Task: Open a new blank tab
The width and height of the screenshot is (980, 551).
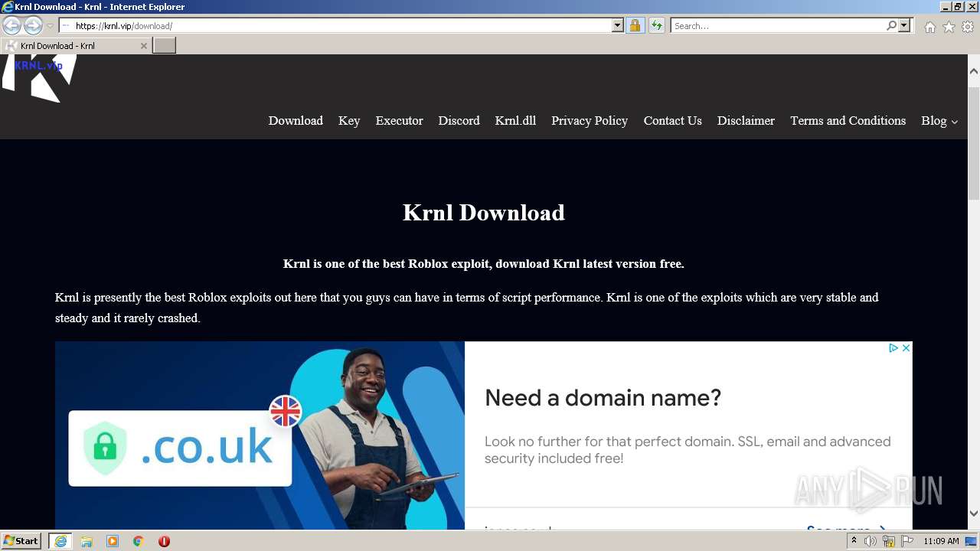Action: [x=164, y=46]
